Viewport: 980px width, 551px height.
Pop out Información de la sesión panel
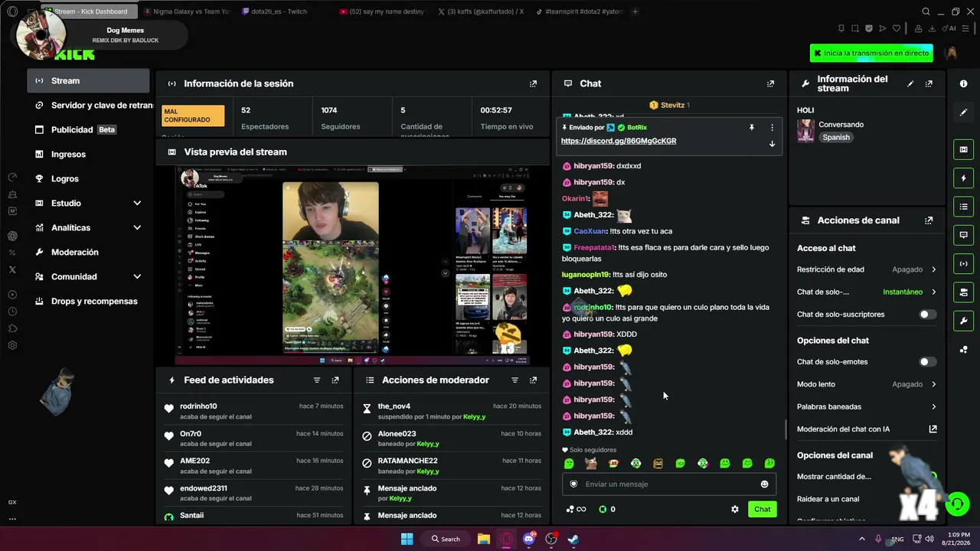tap(533, 83)
